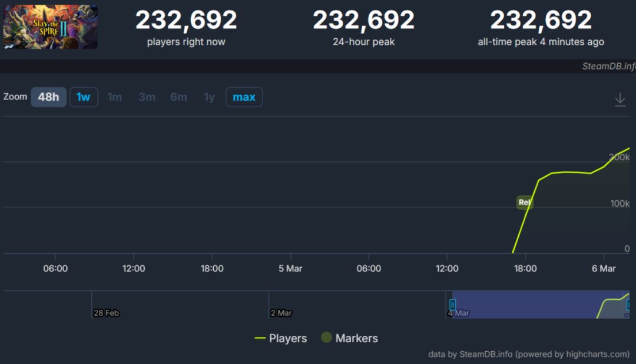This screenshot has width=636, height=364.
Task: Toggle the Players series in the legend
Action: point(281,338)
